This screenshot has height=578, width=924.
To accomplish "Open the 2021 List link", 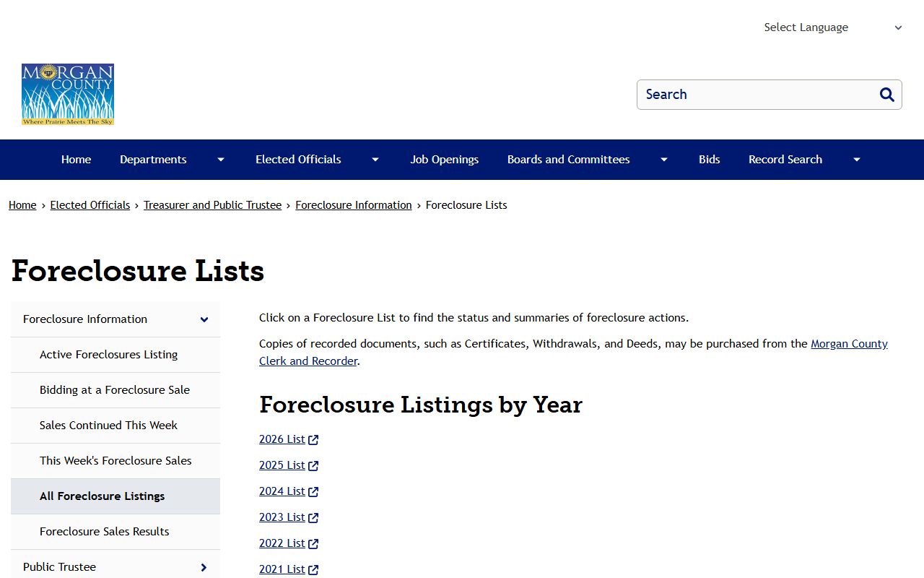I will tap(282, 569).
